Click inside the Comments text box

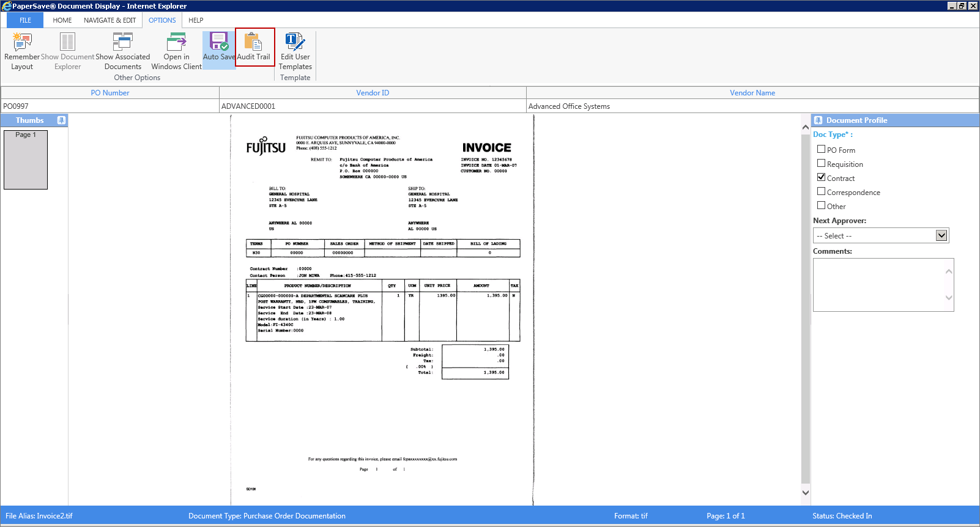(878, 285)
